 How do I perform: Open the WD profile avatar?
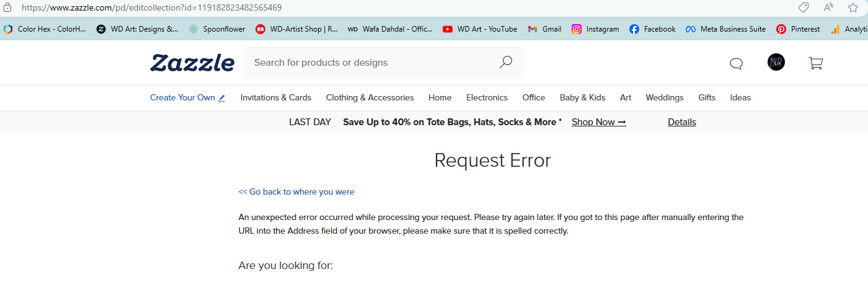point(776,62)
